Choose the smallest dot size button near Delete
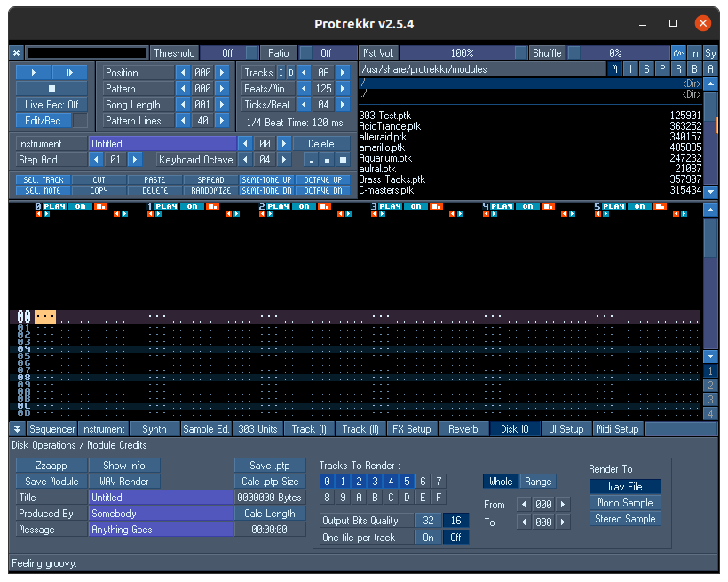The width and height of the screenshot is (728, 582). pyautogui.click(x=311, y=160)
